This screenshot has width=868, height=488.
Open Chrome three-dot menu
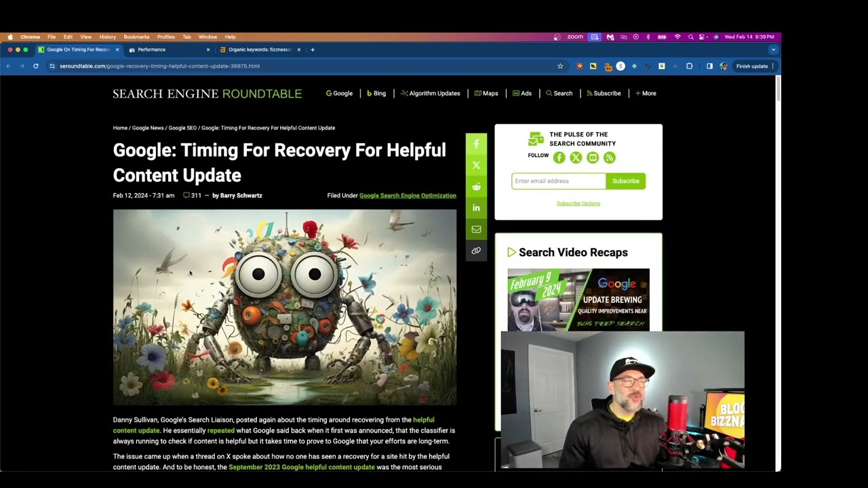click(x=772, y=66)
